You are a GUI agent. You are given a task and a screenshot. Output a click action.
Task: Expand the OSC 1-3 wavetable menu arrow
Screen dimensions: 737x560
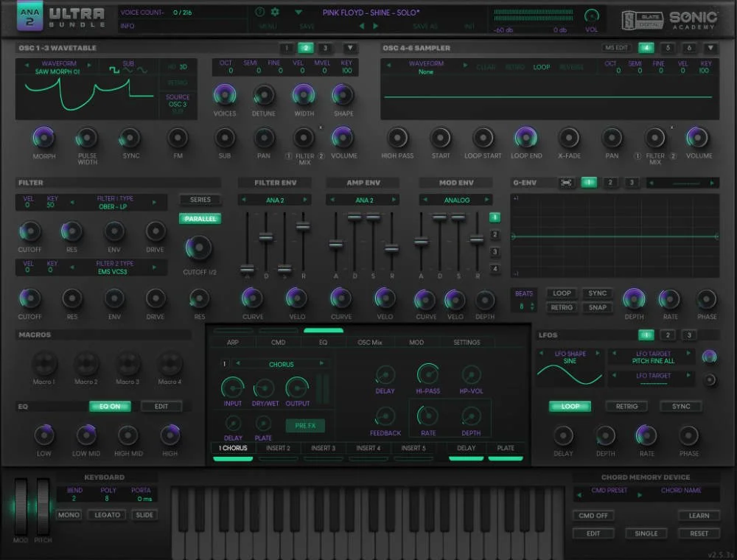click(x=349, y=47)
